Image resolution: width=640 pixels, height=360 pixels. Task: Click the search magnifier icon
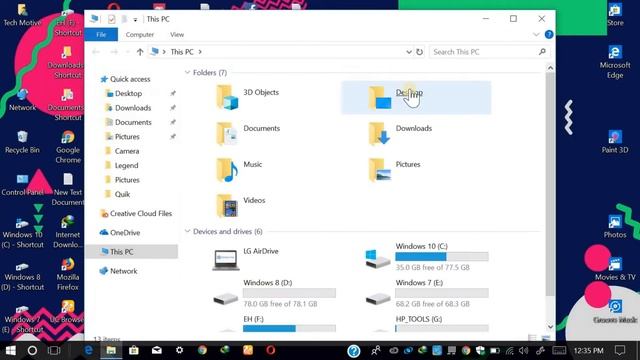542,52
